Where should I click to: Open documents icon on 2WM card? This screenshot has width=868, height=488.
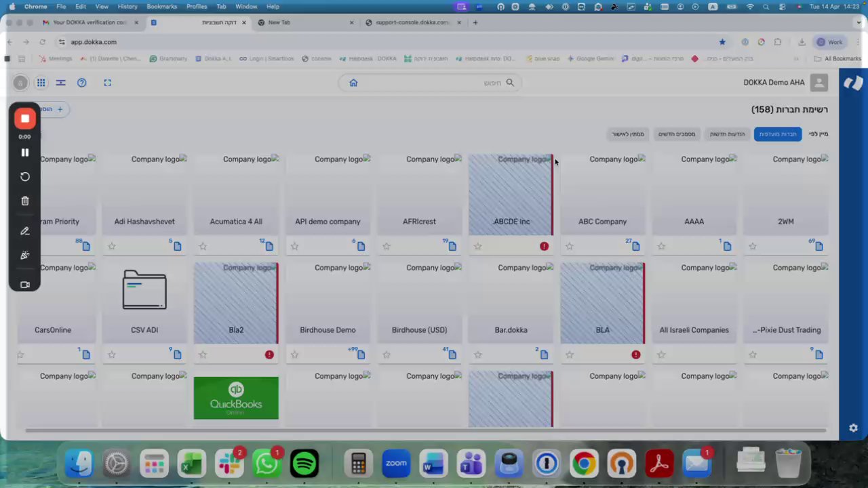point(818,246)
